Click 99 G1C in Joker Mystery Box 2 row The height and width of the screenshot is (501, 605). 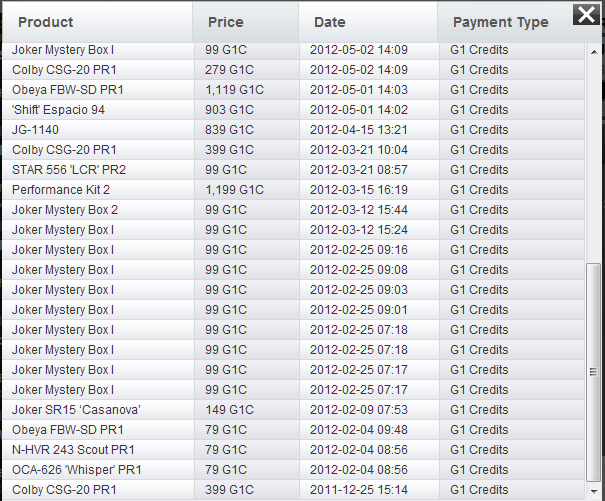[226, 210]
